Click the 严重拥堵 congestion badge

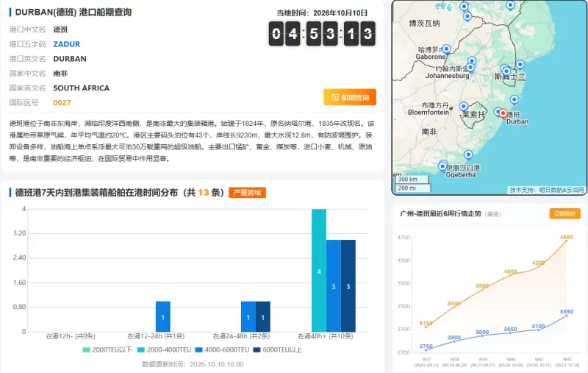tap(247, 193)
